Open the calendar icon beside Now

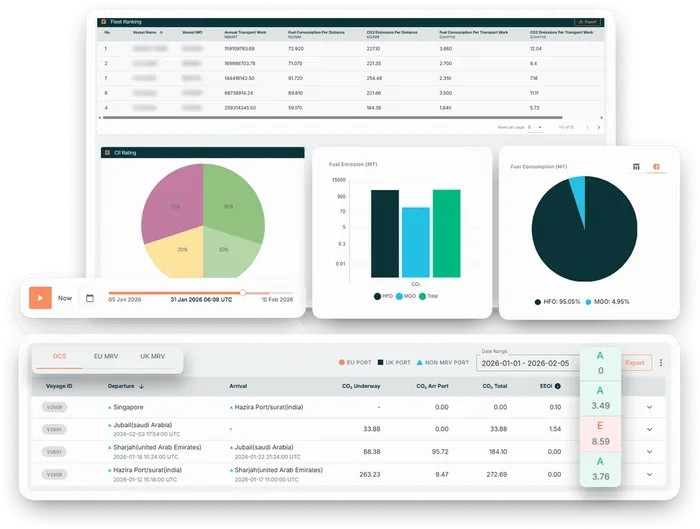tap(90, 298)
